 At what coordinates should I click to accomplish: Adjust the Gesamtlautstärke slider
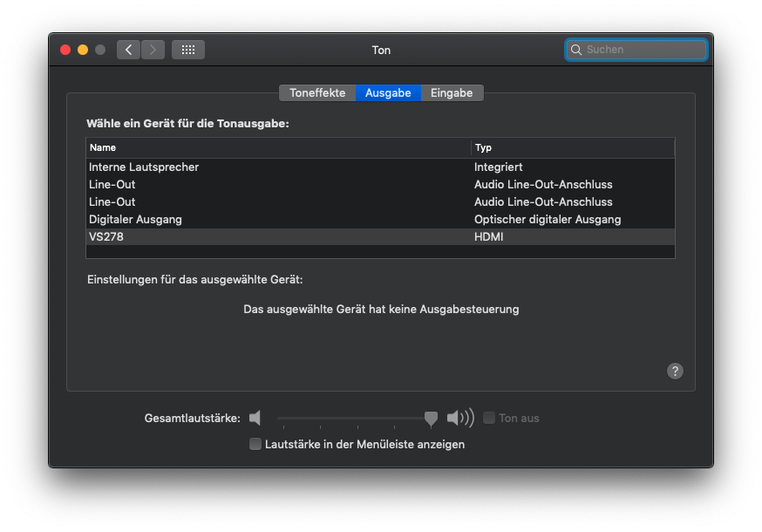431,419
